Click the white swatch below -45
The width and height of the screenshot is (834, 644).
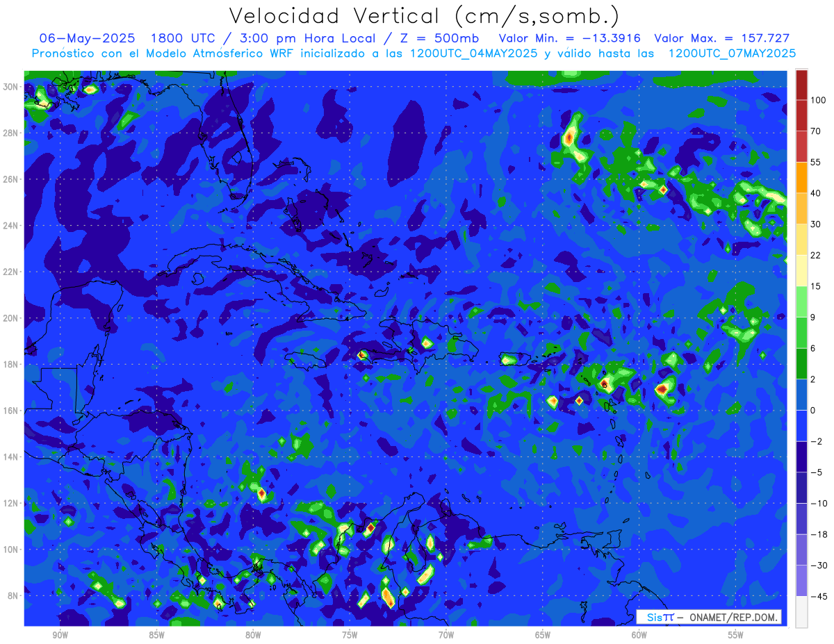(801, 611)
